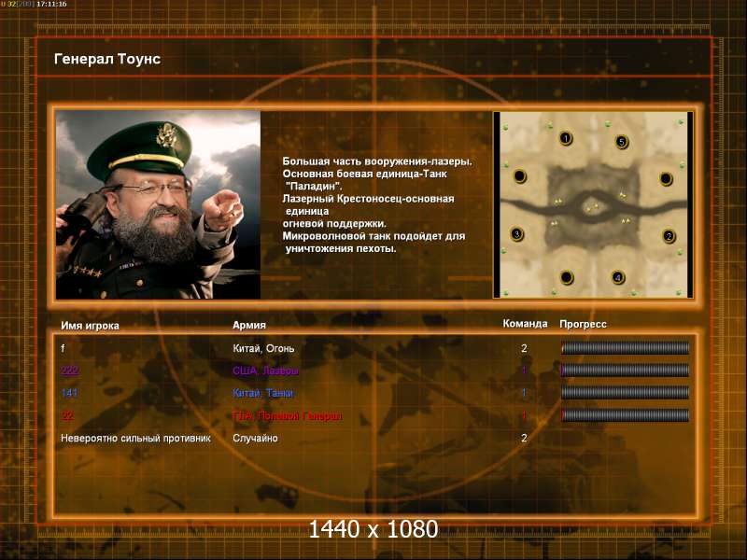Click the unnumbered start marker above marker 3
This screenshot has height=560, width=747.
point(519,176)
